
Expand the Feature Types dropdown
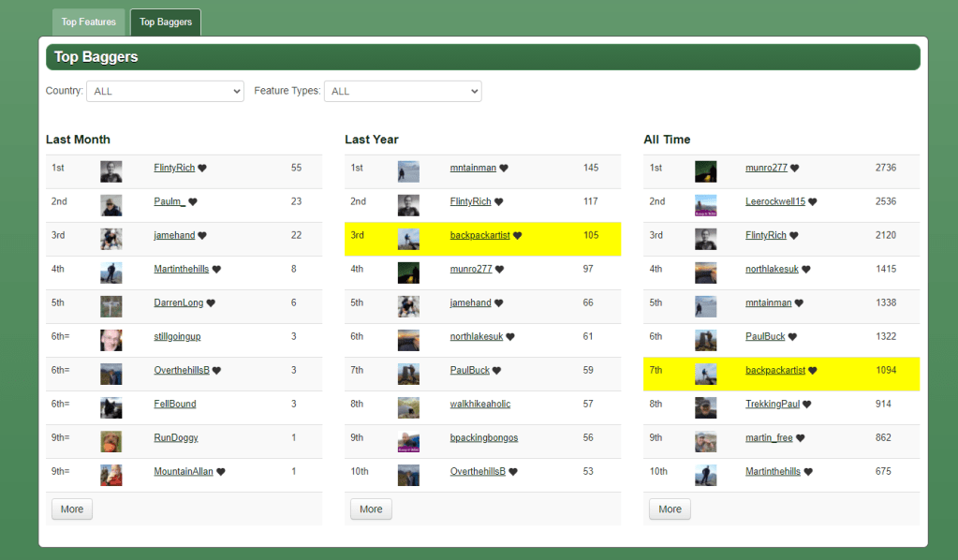click(403, 91)
